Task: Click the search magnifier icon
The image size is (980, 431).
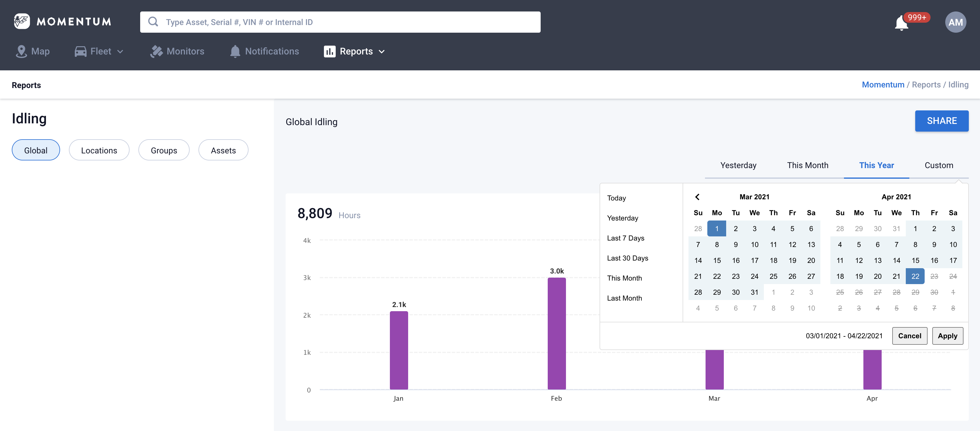Action: click(153, 22)
